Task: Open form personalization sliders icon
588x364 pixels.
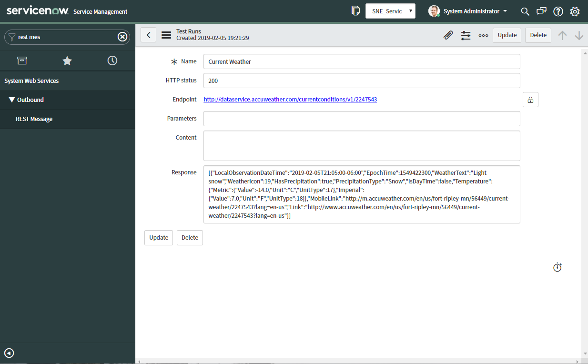Action: click(x=466, y=35)
